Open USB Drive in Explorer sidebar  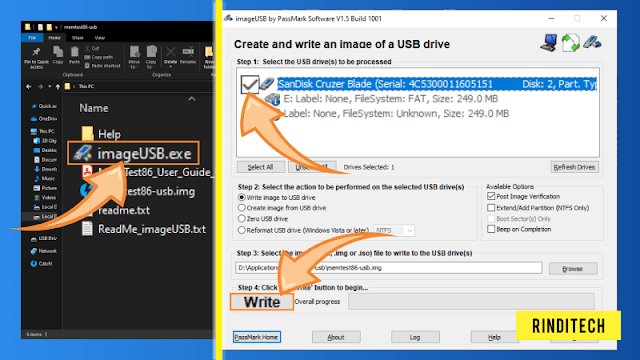coord(44,238)
